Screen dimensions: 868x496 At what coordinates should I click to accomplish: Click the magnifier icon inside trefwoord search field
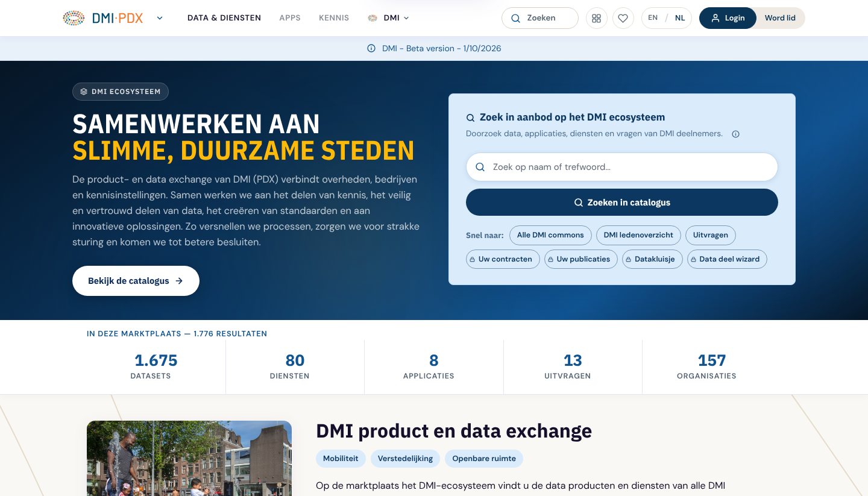(x=480, y=167)
